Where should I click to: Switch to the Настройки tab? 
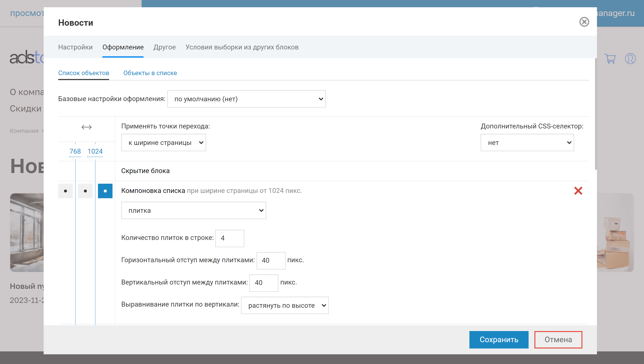point(75,47)
